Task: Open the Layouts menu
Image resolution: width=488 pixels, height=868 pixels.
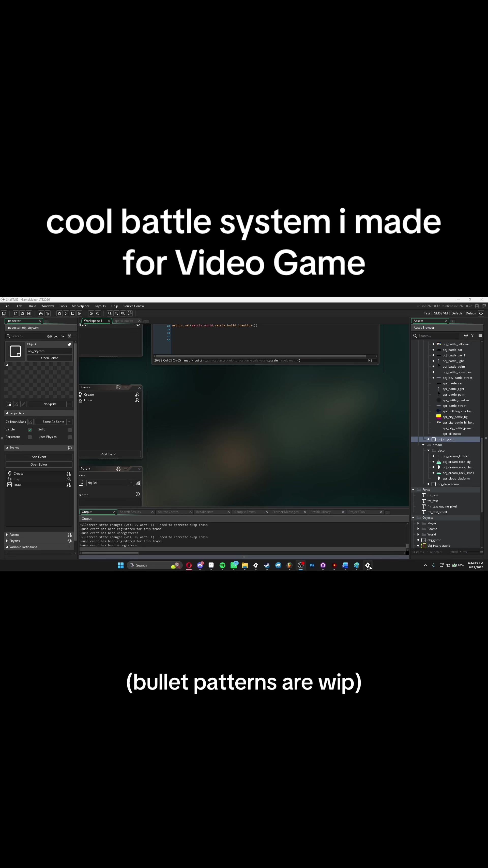Action: [100, 306]
